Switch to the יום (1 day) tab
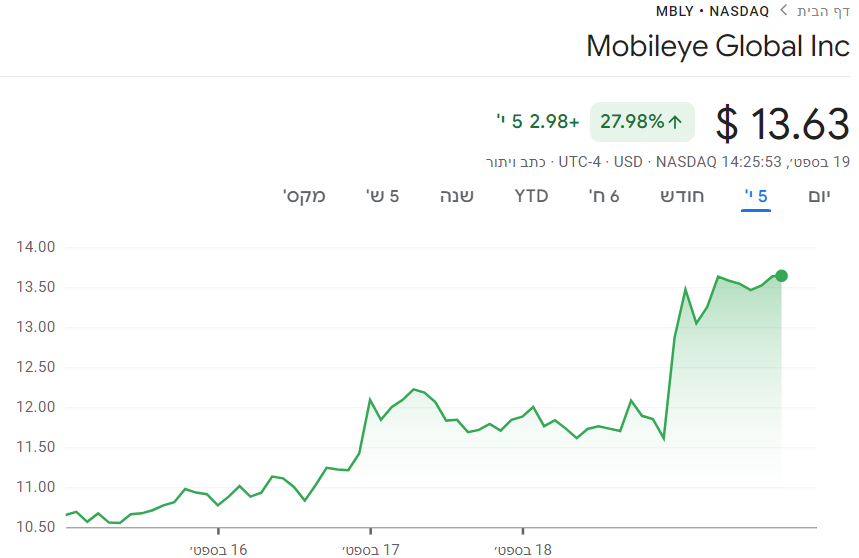859x558 pixels. 820,196
